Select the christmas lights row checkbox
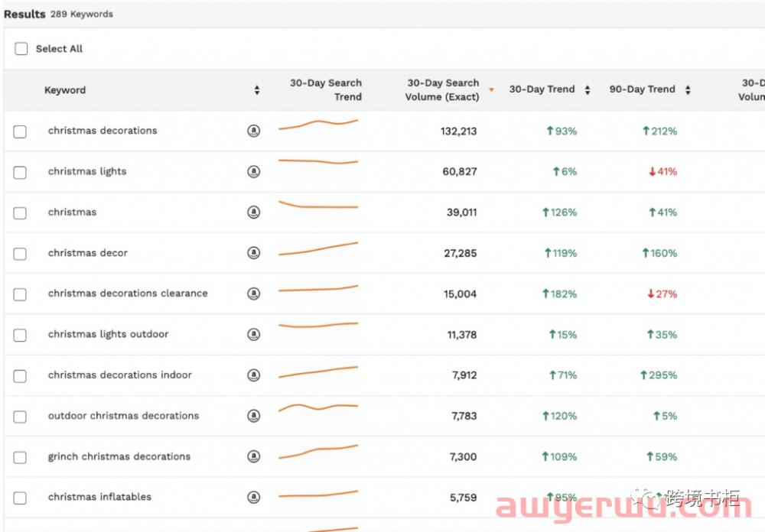 point(20,173)
